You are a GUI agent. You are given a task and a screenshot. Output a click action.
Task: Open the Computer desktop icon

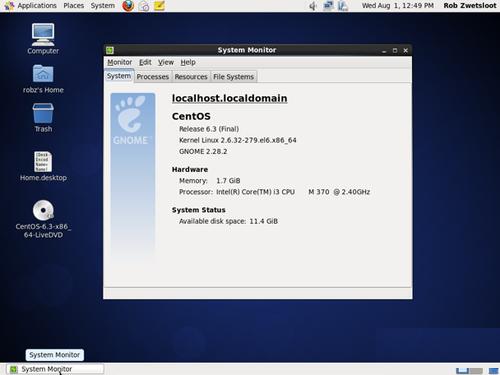tap(43, 39)
